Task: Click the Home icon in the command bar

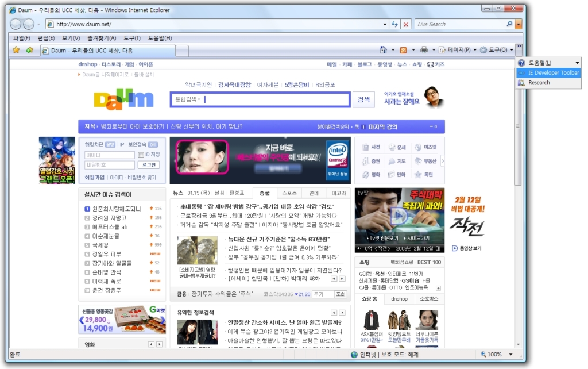Action: 383,49
